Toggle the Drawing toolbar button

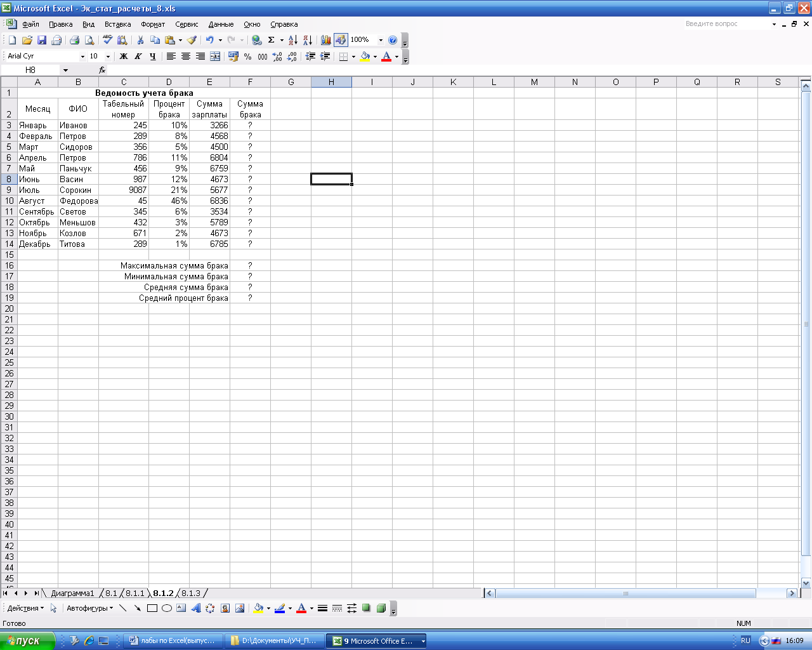pyautogui.click(x=341, y=40)
